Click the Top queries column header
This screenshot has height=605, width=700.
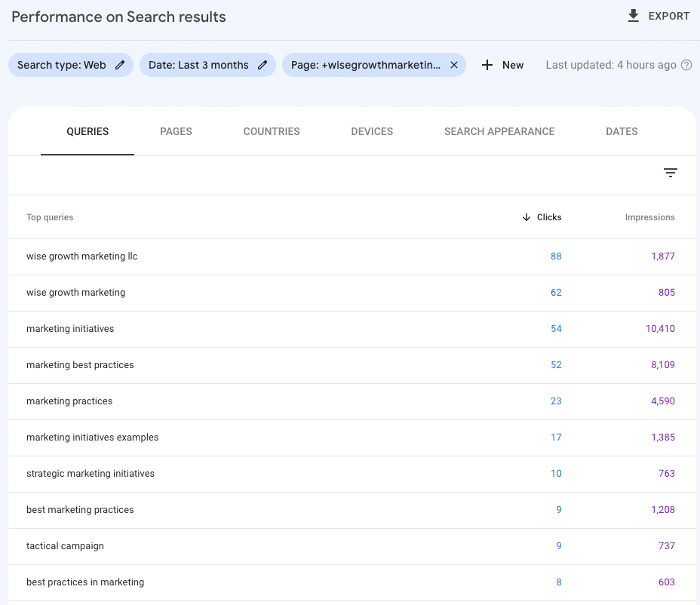50,217
